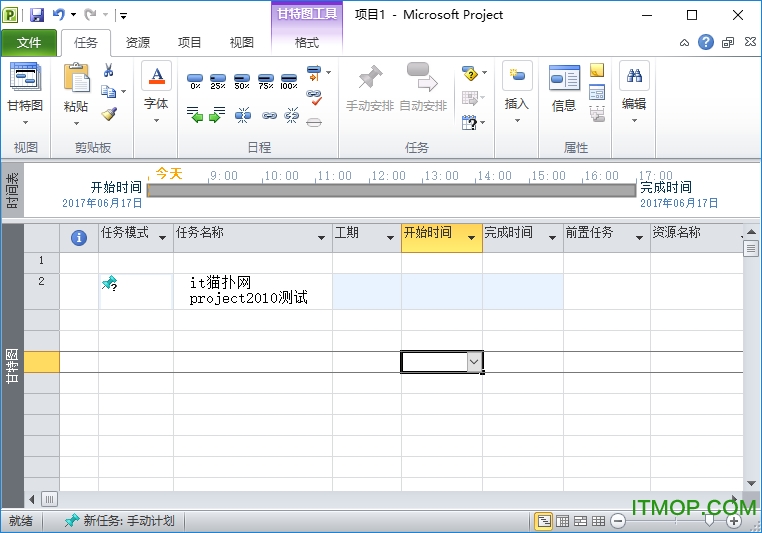Expand the date picker in selected cell
The width and height of the screenshot is (762, 533).
click(474, 362)
